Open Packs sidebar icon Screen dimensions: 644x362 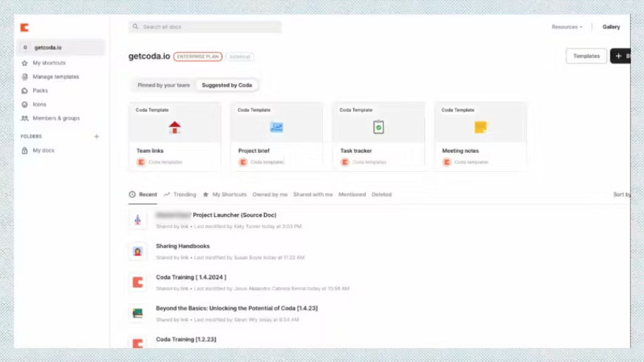tap(25, 90)
